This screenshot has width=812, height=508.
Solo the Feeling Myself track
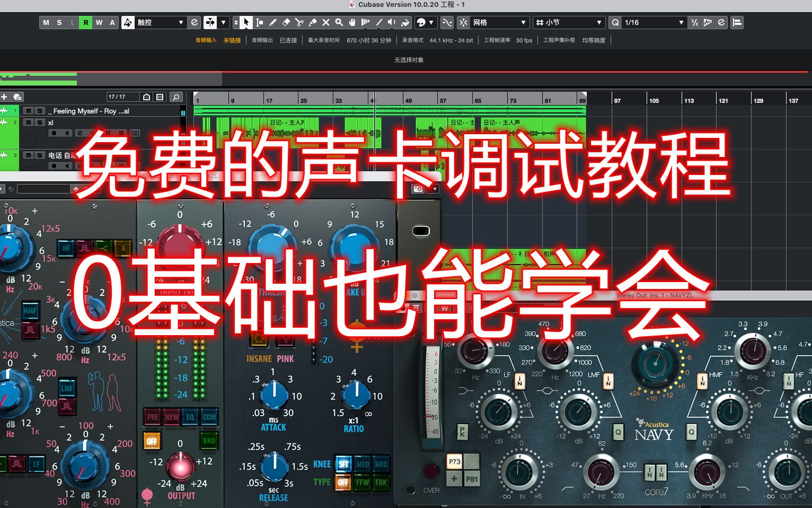click(39, 111)
